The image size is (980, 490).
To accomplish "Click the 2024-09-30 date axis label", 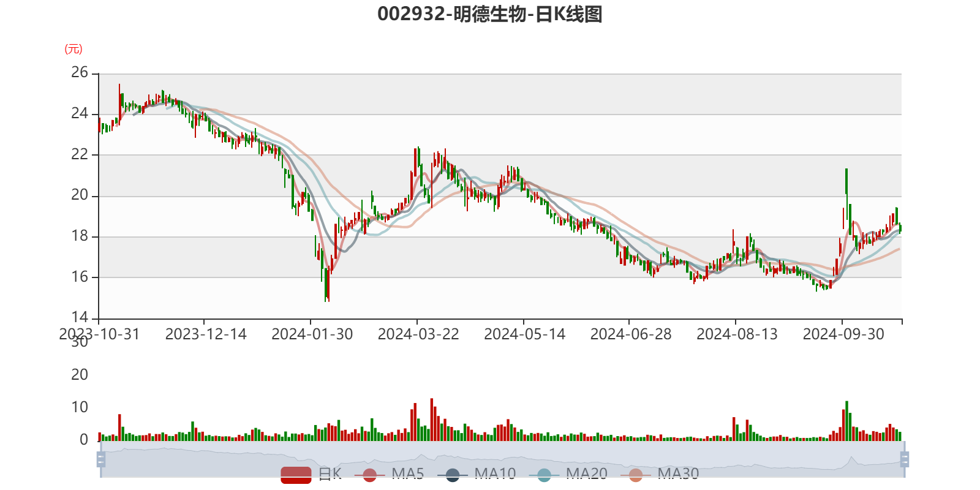I will click(843, 334).
